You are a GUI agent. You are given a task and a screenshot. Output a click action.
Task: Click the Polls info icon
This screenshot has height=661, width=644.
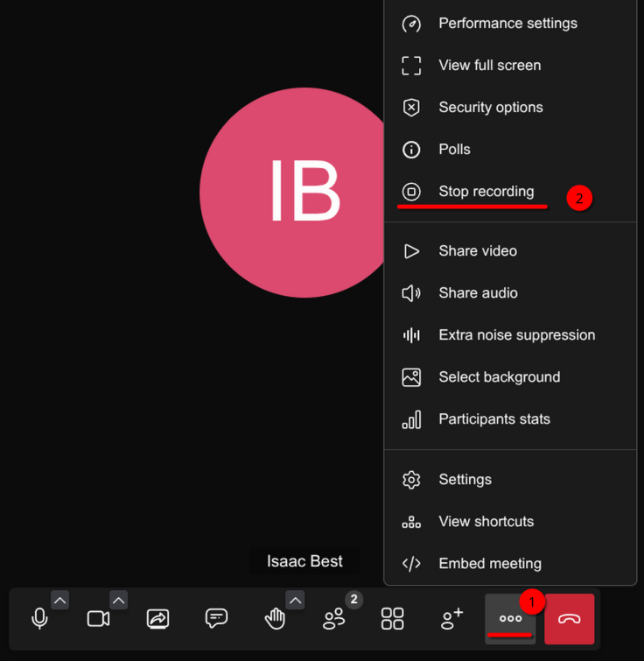coord(411,150)
